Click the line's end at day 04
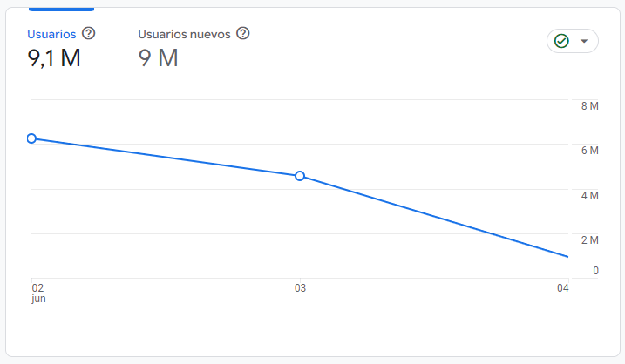 (x=567, y=256)
